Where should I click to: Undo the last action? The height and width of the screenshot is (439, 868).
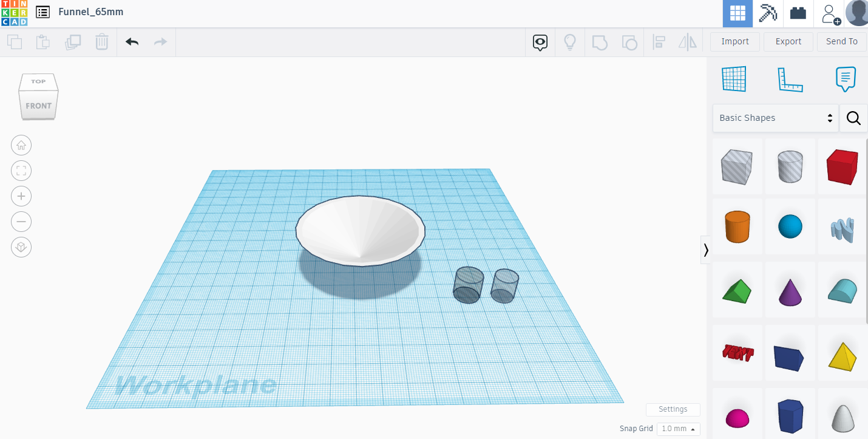point(132,42)
